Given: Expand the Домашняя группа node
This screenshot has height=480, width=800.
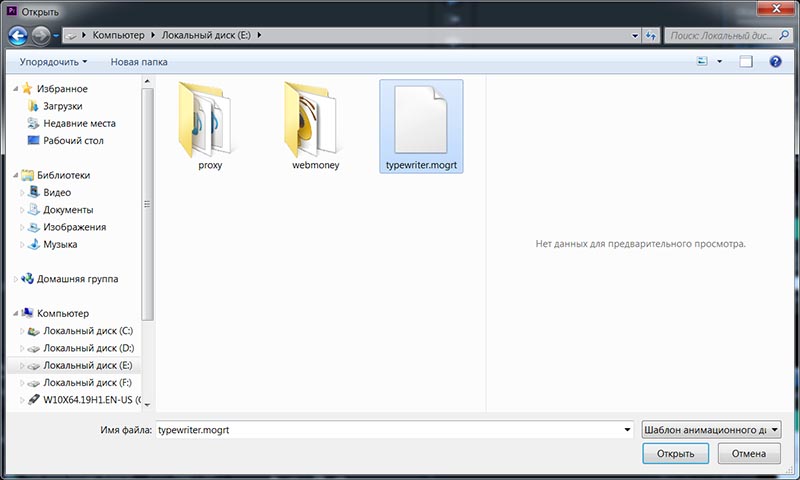Looking at the screenshot, I should [15, 279].
